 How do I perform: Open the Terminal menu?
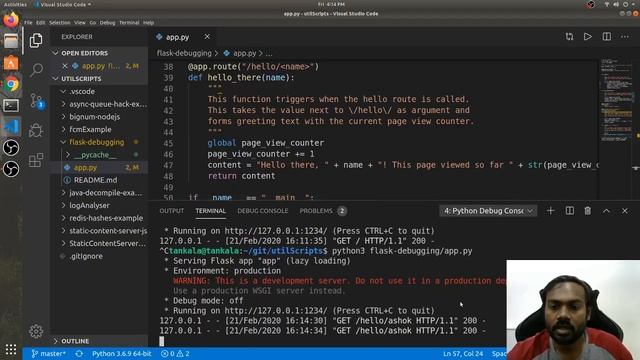(129, 23)
